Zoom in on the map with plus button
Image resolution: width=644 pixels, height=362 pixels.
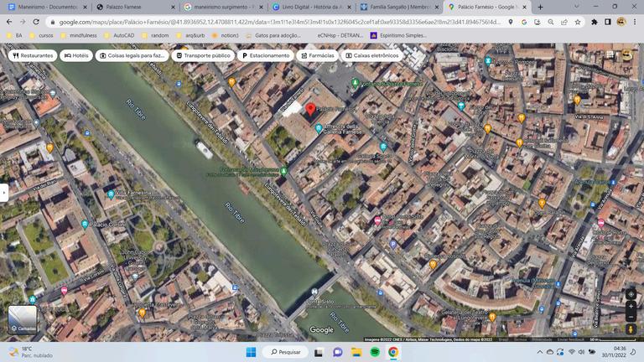(631, 307)
